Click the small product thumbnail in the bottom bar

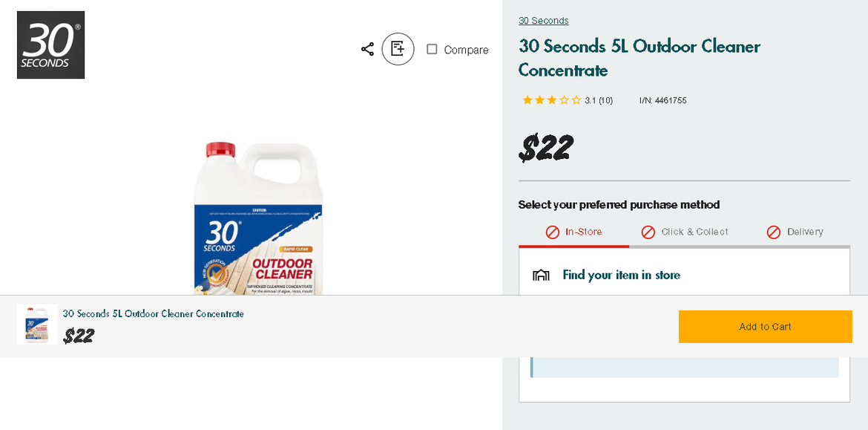pyautogui.click(x=36, y=325)
